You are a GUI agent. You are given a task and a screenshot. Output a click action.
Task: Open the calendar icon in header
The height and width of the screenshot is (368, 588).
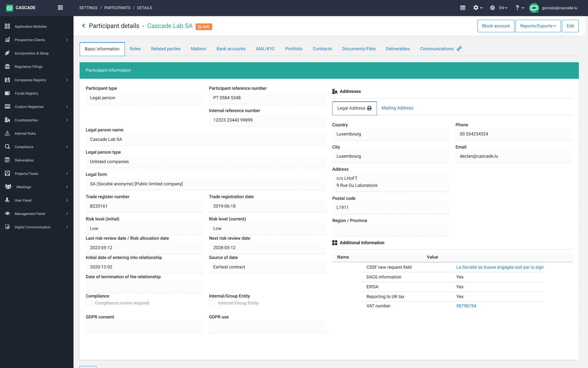tap(463, 8)
